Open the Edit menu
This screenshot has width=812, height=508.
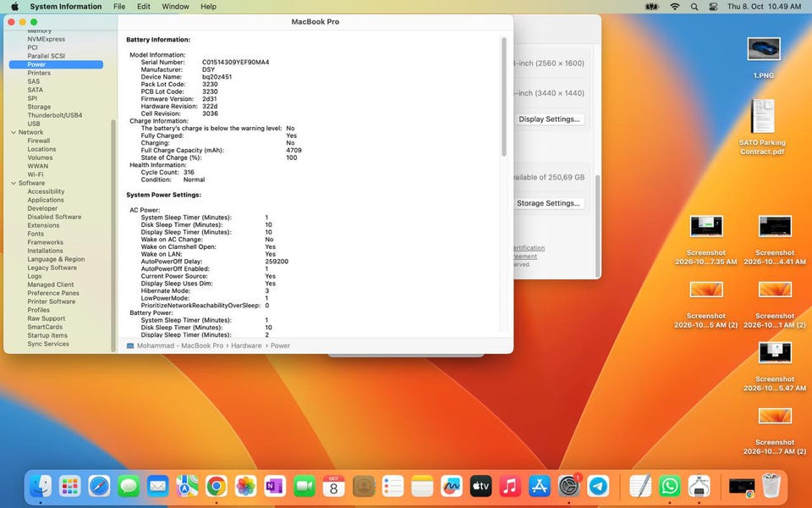coord(144,7)
